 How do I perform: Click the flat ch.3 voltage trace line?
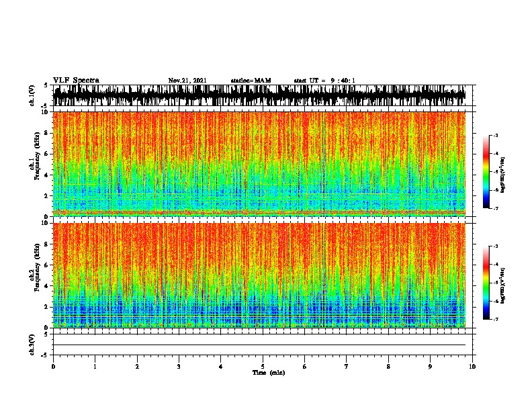(x=259, y=345)
